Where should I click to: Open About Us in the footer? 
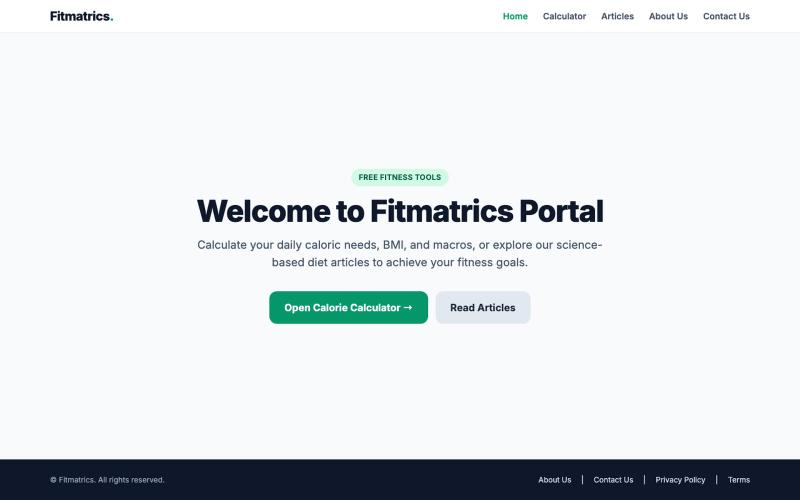coord(555,480)
